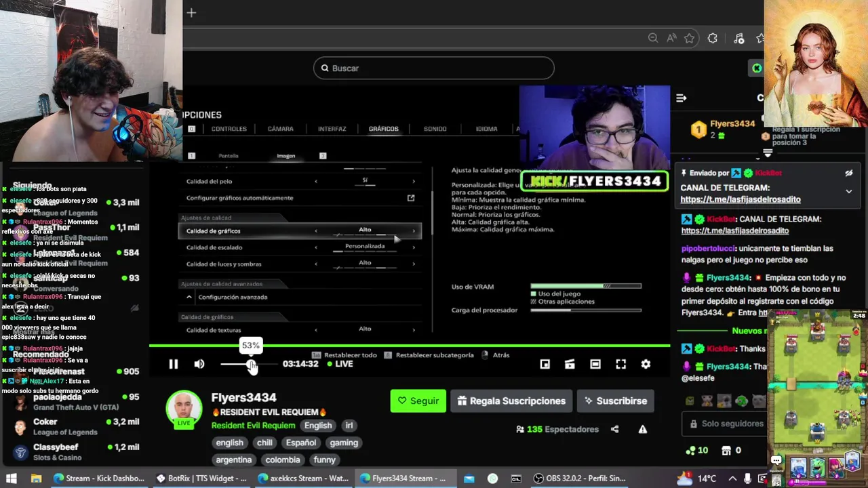Open player settings gear
Viewport: 868px width, 488px height.
pyautogui.click(x=646, y=364)
